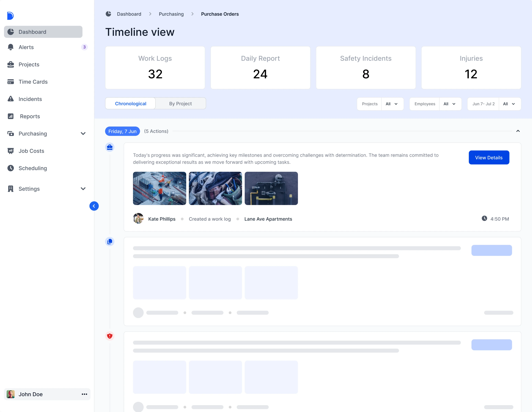532x412 pixels.
Task: Collapse the sidebar using the arrow button
Action: (94, 206)
